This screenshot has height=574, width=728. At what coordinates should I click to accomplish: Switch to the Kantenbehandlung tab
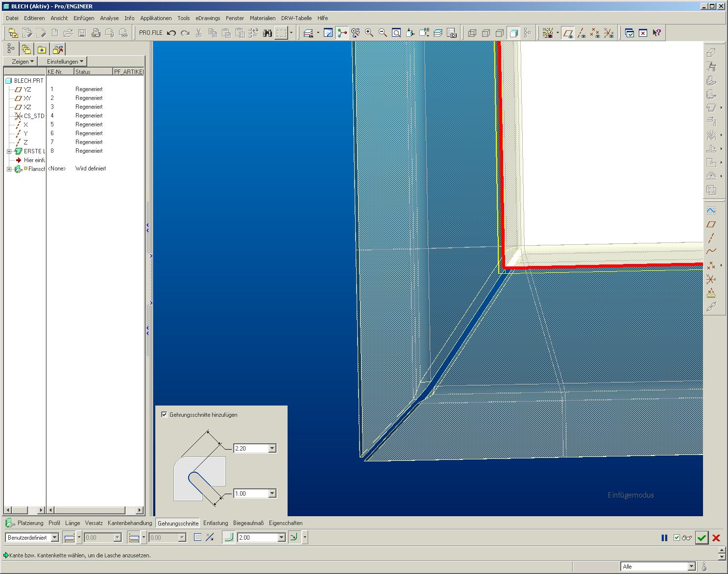pyautogui.click(x=130, y=523)
